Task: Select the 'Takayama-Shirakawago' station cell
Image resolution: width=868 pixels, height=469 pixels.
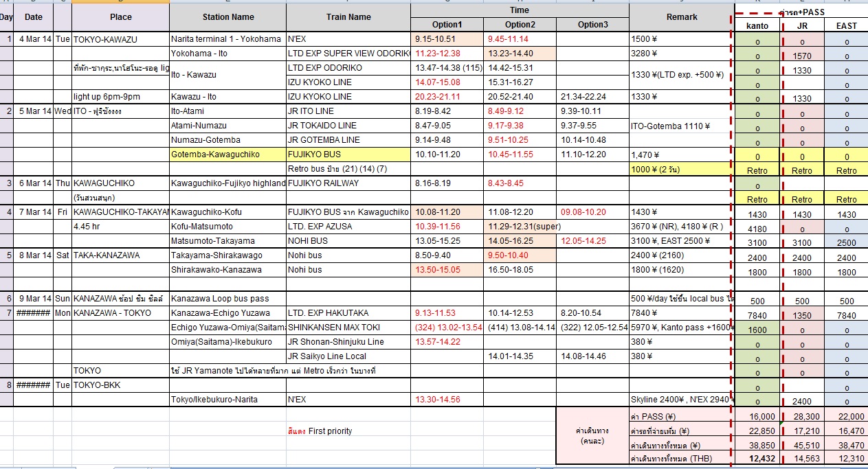Action: click(228, 255)
